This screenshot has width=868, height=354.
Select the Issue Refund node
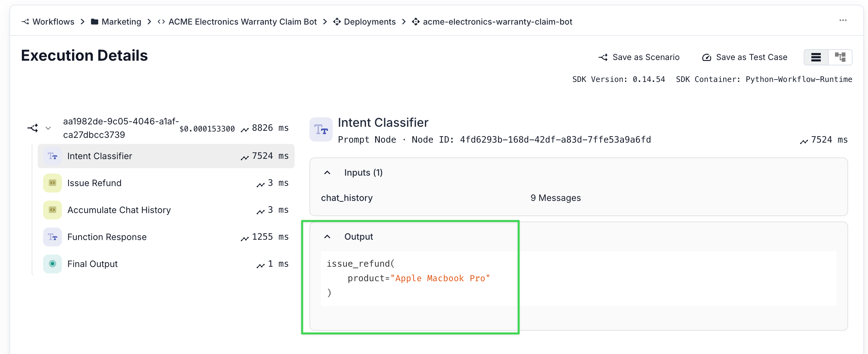166,183
